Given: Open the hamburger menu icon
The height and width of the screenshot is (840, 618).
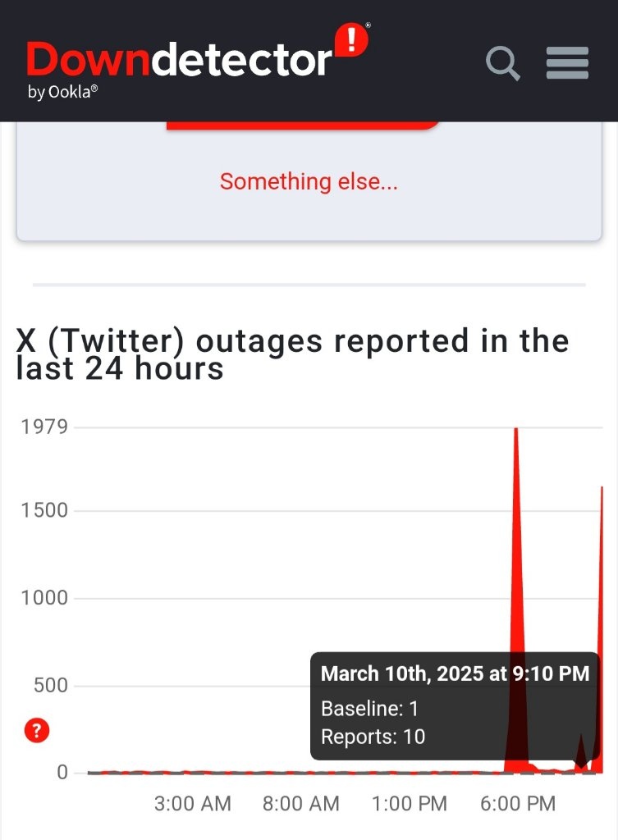Looking at the screenshot, I should tap(567, 62).
